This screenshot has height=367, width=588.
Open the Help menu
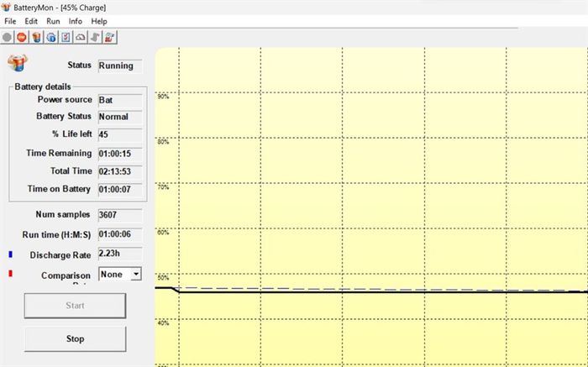(x=99, y=20)
